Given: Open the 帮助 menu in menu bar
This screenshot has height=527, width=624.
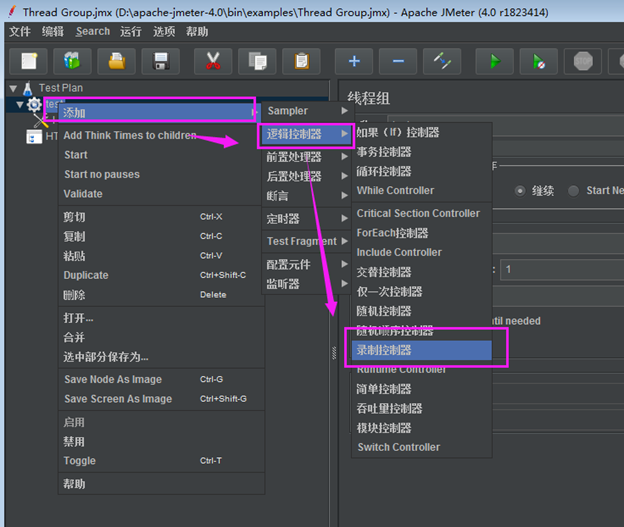Looking at the screenshot, I should (197, 31).
